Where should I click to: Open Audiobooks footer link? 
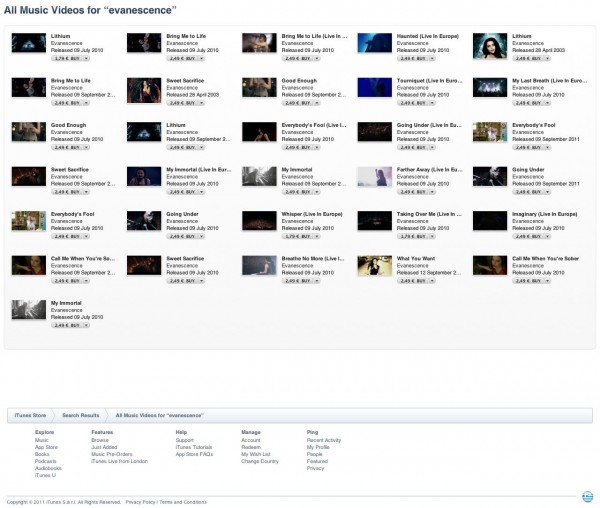tap(48, 468)
